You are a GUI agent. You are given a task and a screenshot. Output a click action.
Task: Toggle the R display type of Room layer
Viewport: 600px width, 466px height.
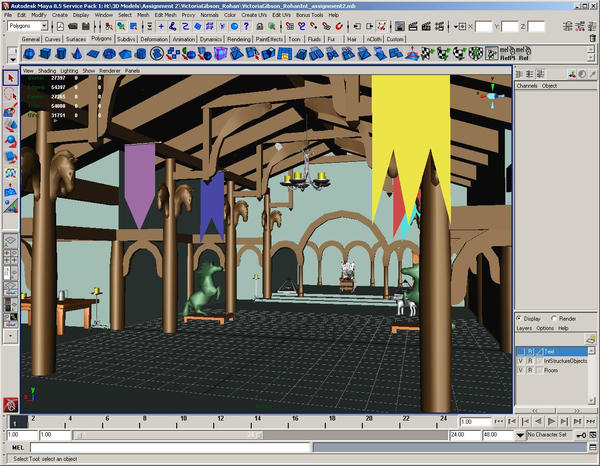coord(530,370)
